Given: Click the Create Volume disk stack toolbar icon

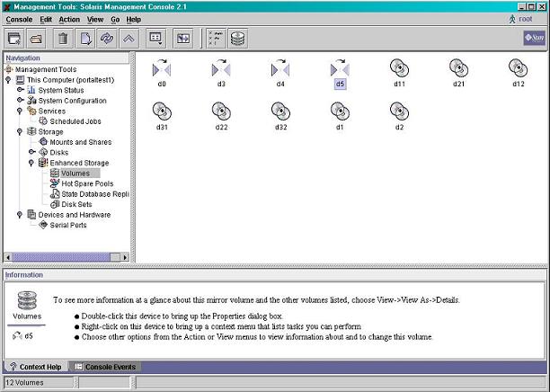Looking at the screenshot, I should [x=238, y=39].
